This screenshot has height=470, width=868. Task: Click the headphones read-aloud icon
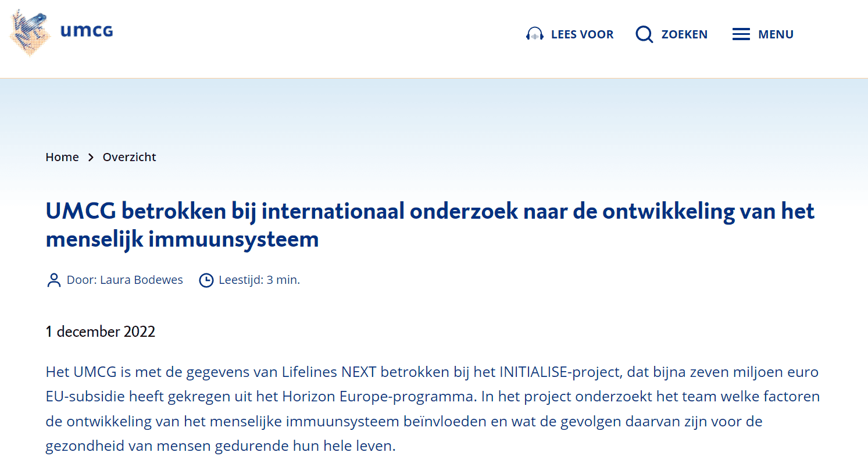click(534, 34)
